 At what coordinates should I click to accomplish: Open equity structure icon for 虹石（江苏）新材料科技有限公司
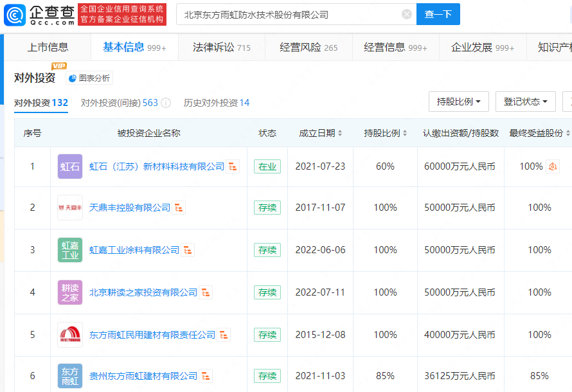coord(233,166)
